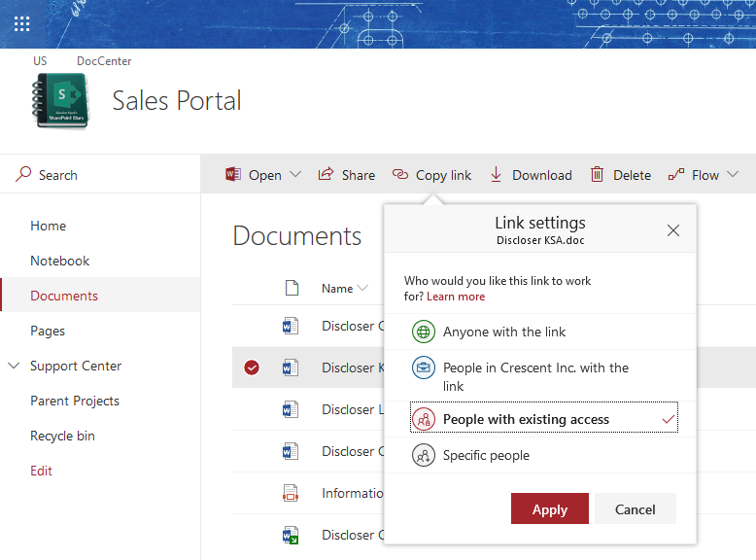
Task: Expand the Open dropdown arrow
Action: coord(295,174)
